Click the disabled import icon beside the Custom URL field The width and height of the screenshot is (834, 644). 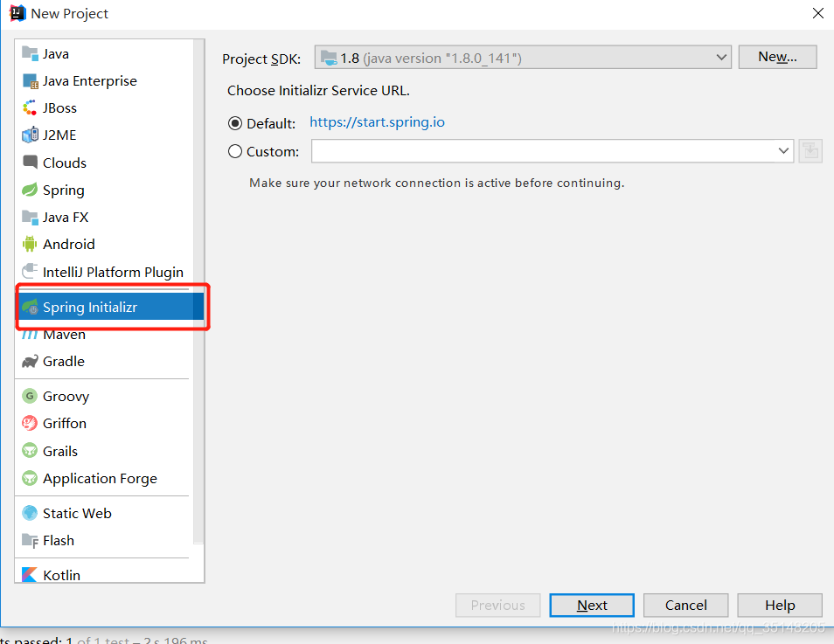(x=810, y=151)
